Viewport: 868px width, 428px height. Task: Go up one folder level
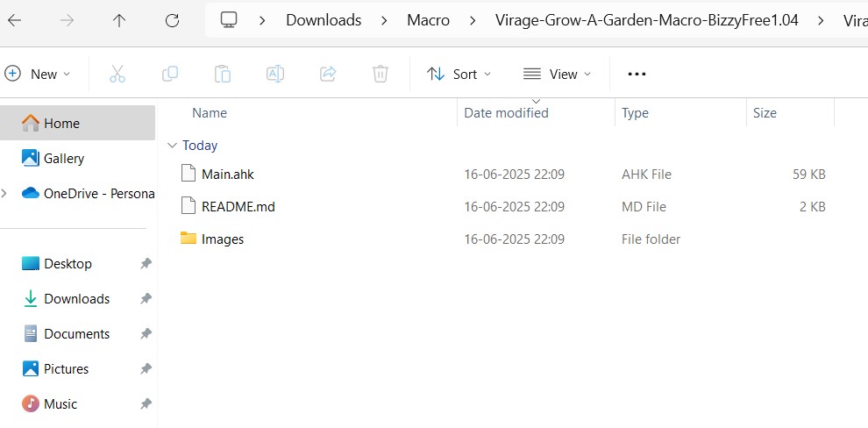(x=119, y=20)
